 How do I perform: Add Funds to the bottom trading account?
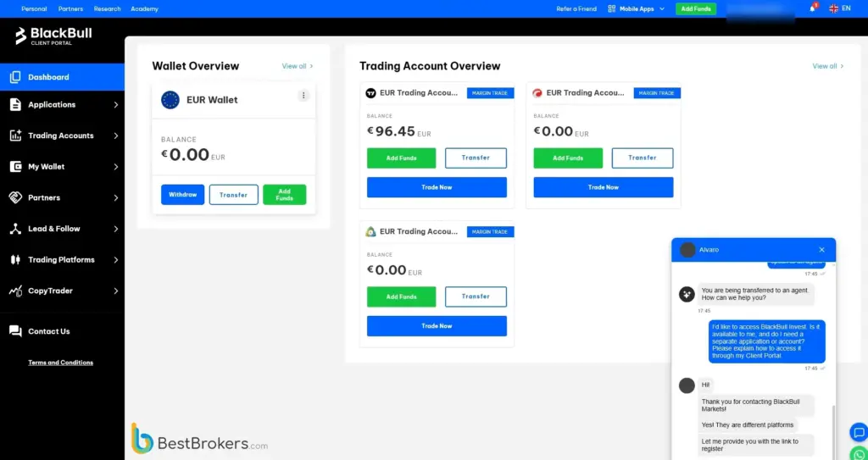pos(401,297)
